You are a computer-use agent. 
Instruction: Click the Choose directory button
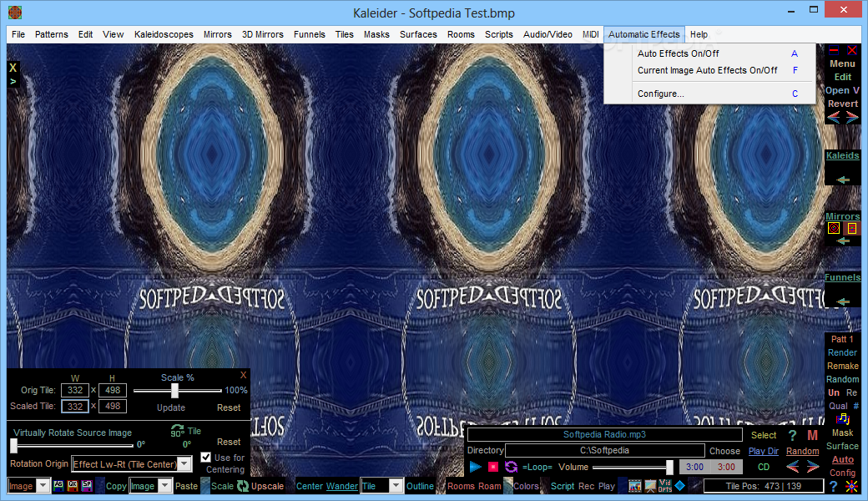pos(724,451)
